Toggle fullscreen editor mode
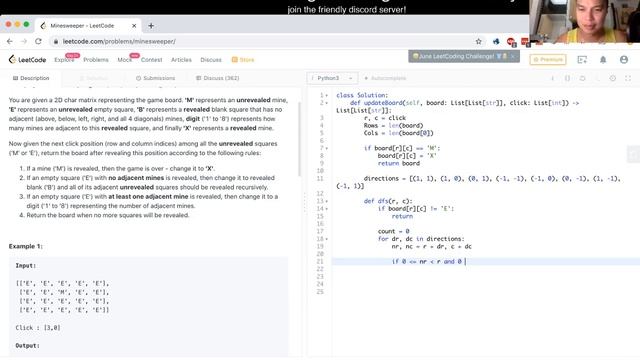Screen dimensions: 640x360 click(x=628, y=78)
